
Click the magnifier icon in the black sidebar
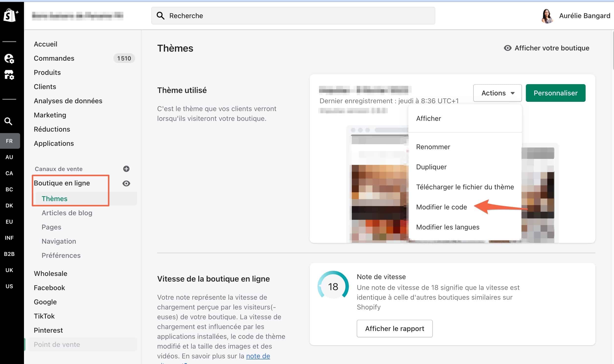click(8, 121)
